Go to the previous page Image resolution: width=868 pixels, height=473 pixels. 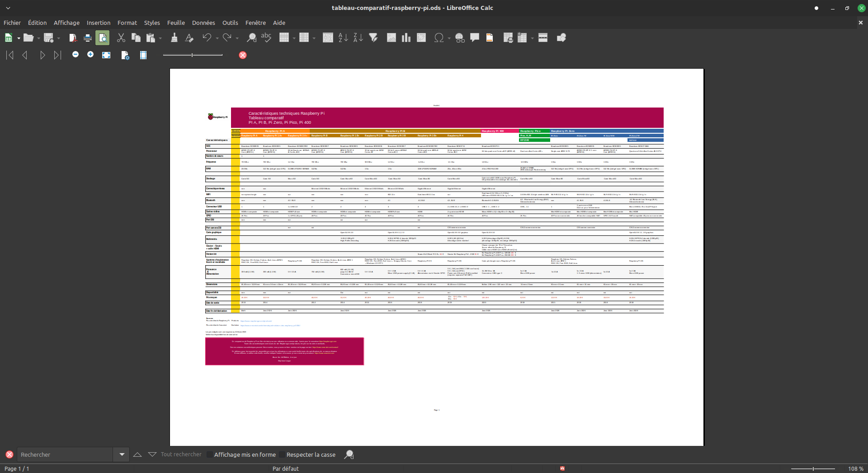(25, 55)
